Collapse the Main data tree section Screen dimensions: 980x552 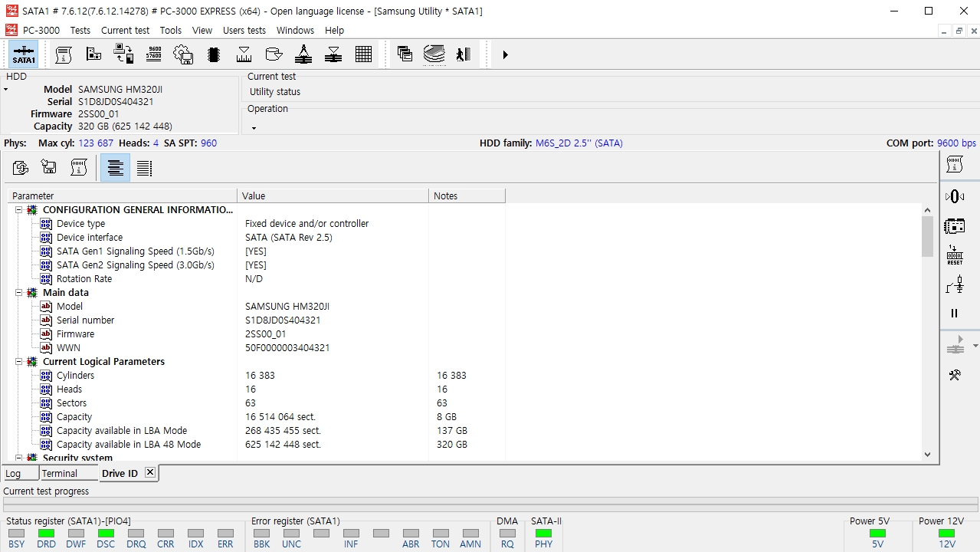pos(19,293)
